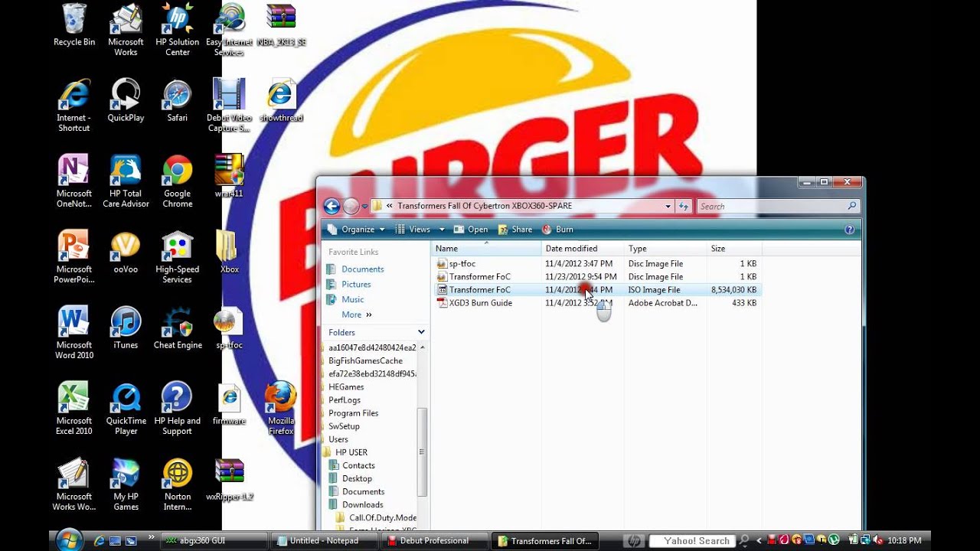The width and height of the screenshot is (980, 551).
Task: Launch Microsoft OneNote shortcut
Action: coord(74,181)
